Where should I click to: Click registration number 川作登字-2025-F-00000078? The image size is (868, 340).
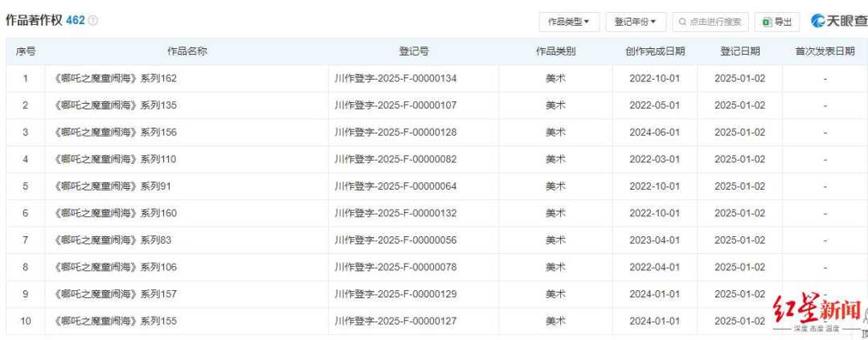pyautogui.click(x=395, y=268)
